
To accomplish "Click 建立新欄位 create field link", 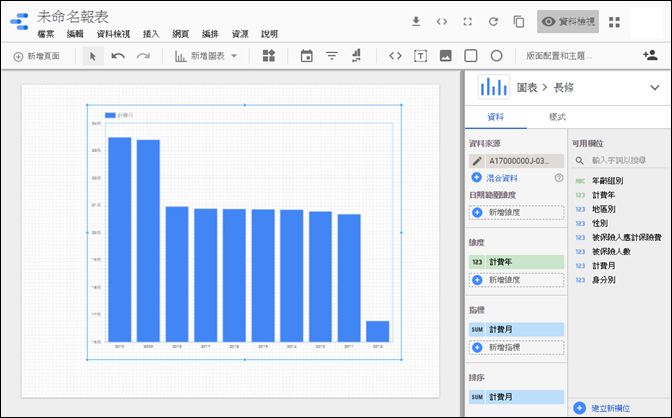I will point(610,408).
